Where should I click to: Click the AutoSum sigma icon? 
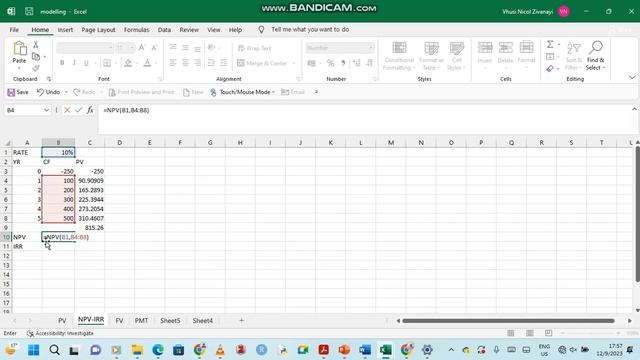pos(550,44)
